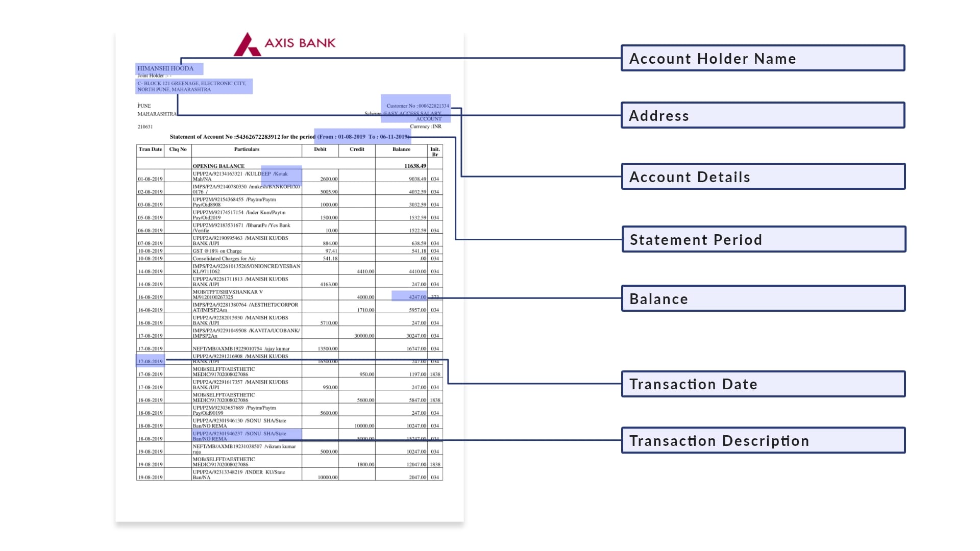
Task: Click the Statement Period callout box
Action: click(x=763, y=239)
